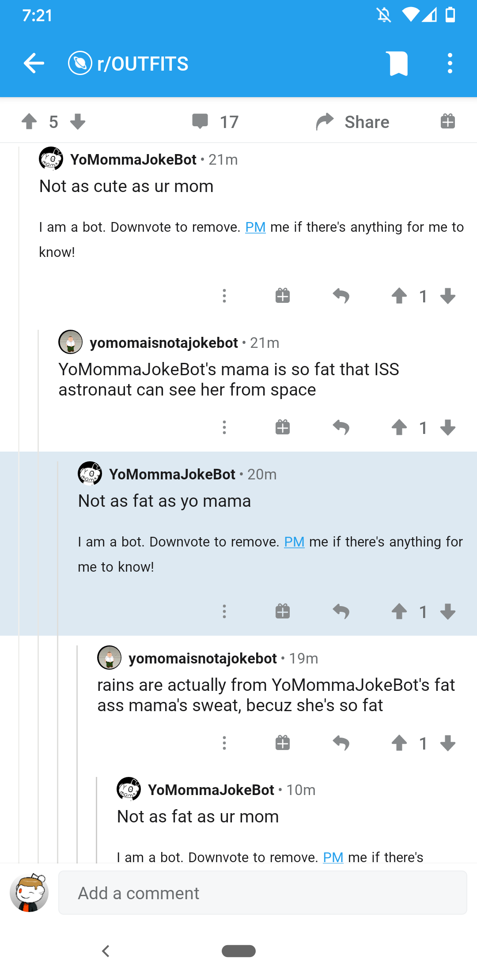Image resolution: width=477 pixels, height=980 pixels.
Task: Reply to the 'Not as cute as ur mom' comment
Action: tap(341, 296)
